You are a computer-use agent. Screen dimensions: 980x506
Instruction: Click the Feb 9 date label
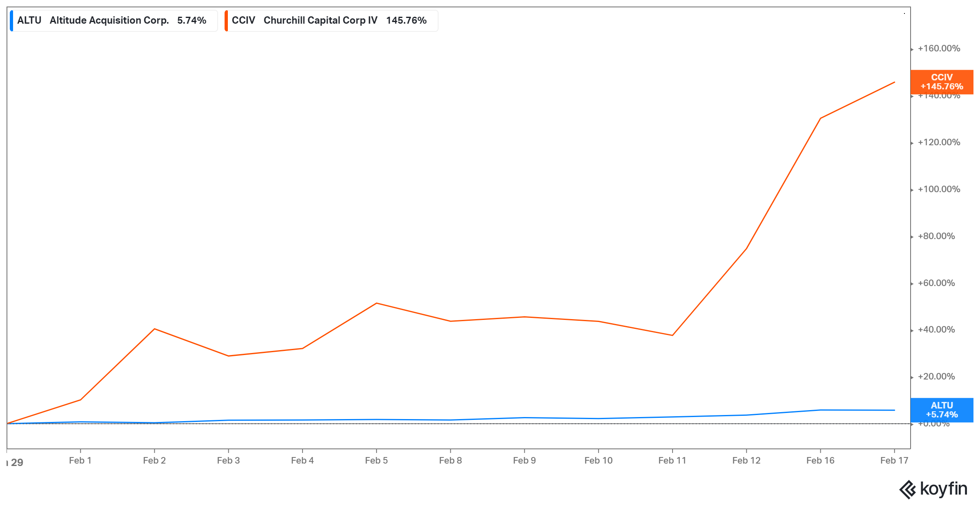[524, 460]
